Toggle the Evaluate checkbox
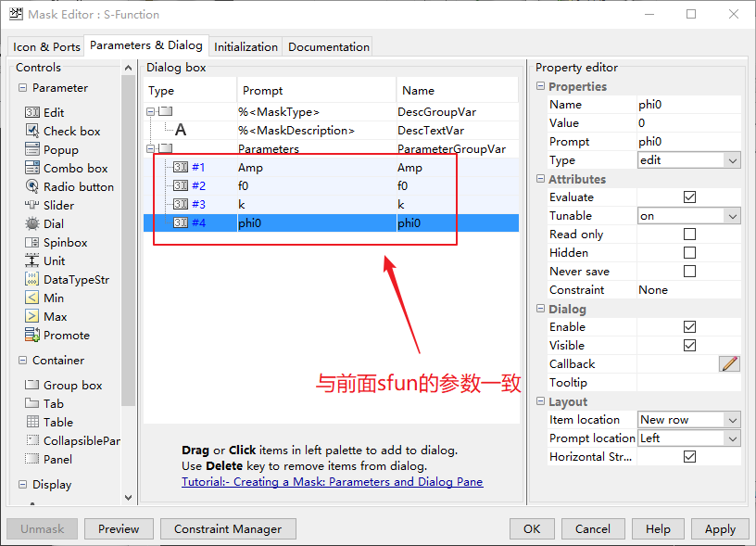Image resolution: width=756 pixels, height=546 pixels. tap(690, 197)
